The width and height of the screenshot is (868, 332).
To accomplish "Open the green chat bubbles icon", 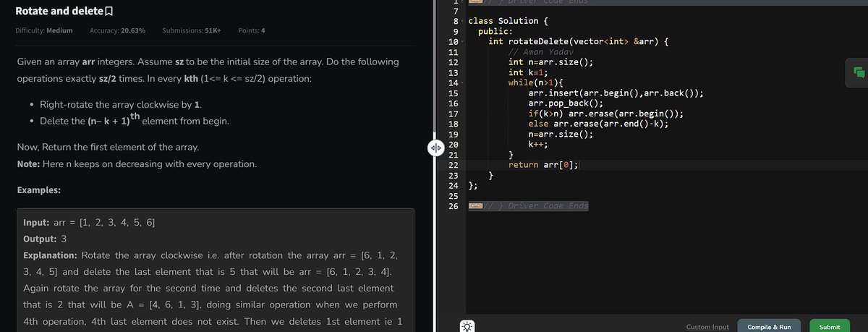I will (859, 72).
